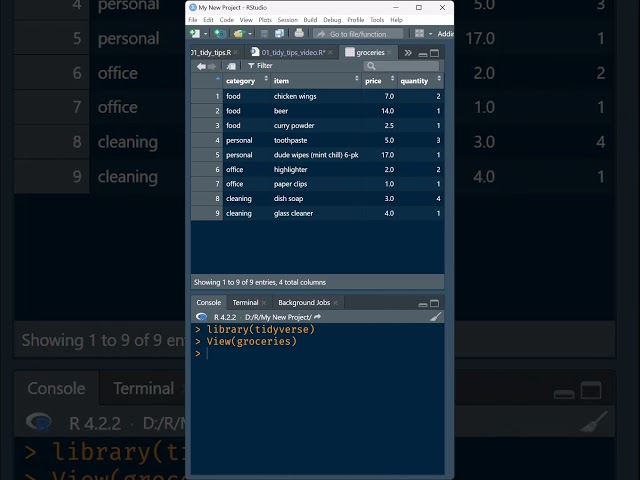Click the forward navigation arrow in viewer

(212, 66)
